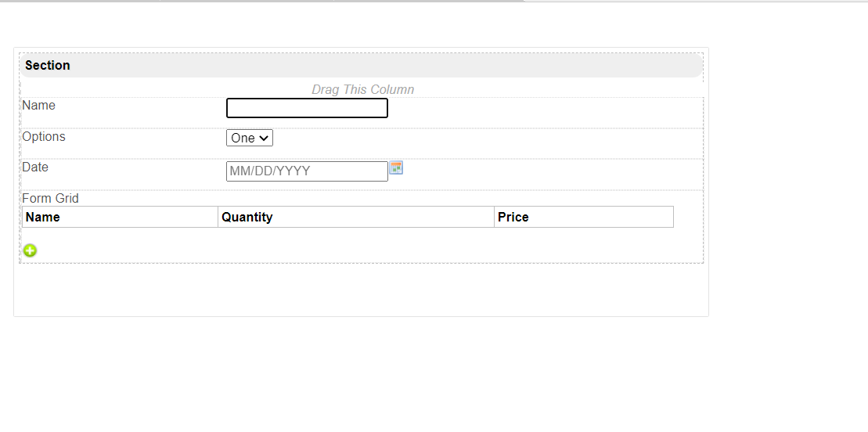The image size is (868, 432).
Task: Click the down arrow of the Options select
Action: [x=265, y=139]
